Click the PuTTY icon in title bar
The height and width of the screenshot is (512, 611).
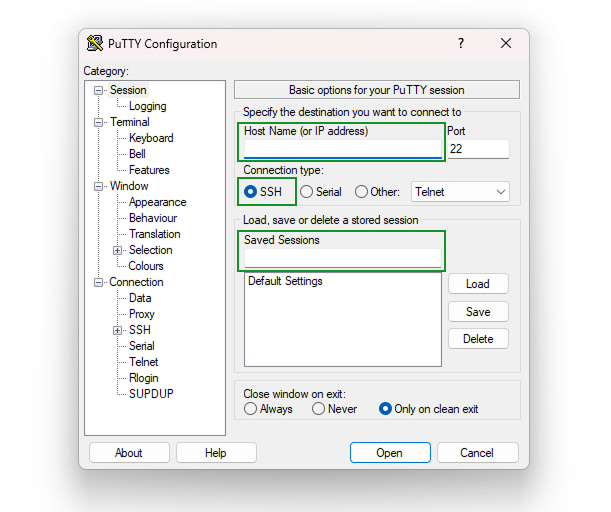[x=95, y=43]
